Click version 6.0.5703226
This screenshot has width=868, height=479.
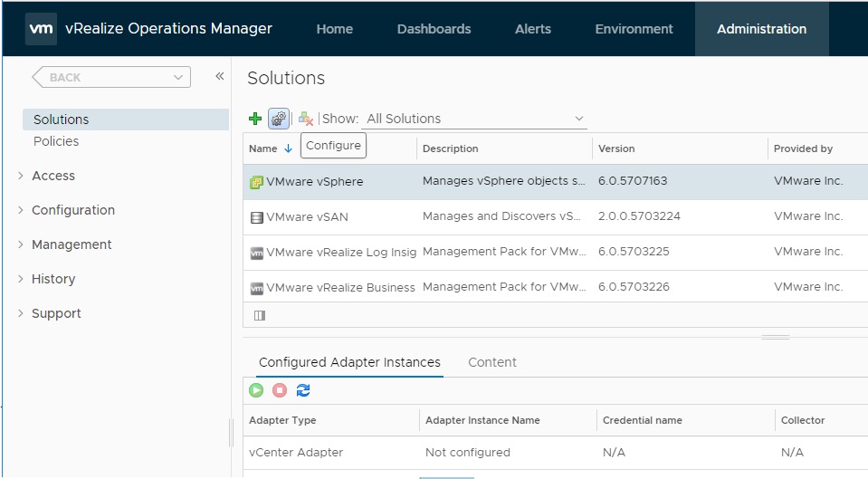point(634,287)
